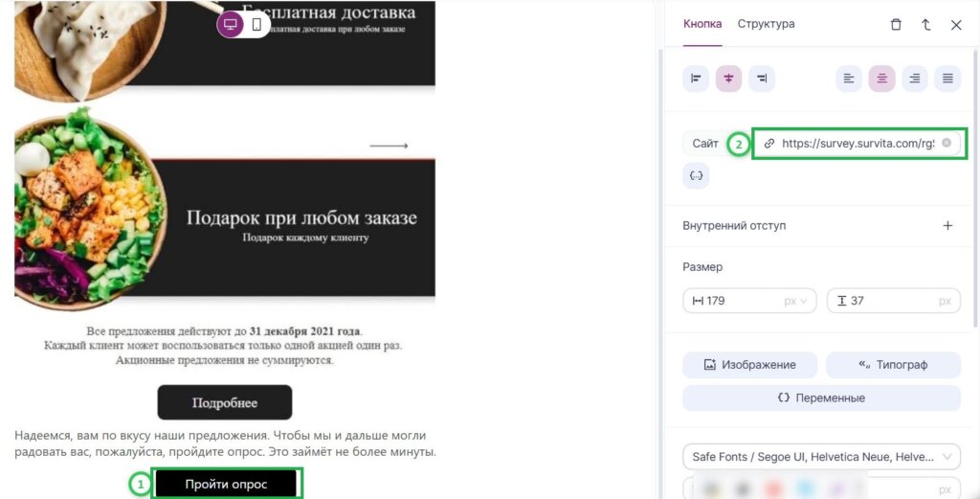Select the Бесплатная доставка heading
The height and width of the screenshot is (499, 980).
pos(328,11)
